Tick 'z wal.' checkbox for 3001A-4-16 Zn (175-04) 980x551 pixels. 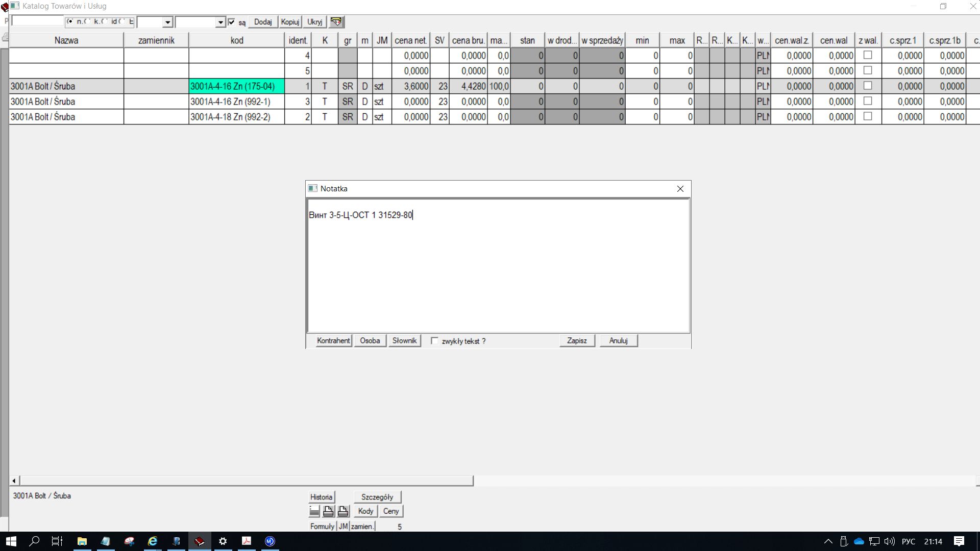tap(867, 86)
